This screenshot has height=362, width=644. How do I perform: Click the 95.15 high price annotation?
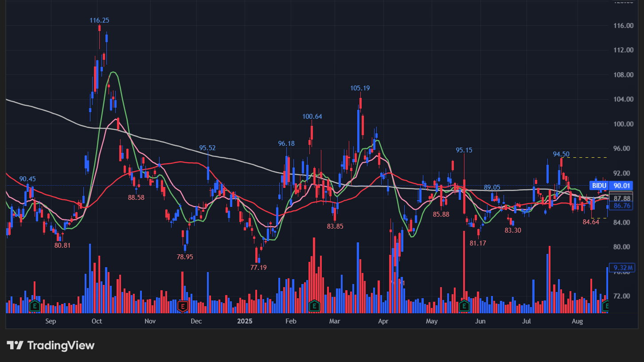pos(464,150)
